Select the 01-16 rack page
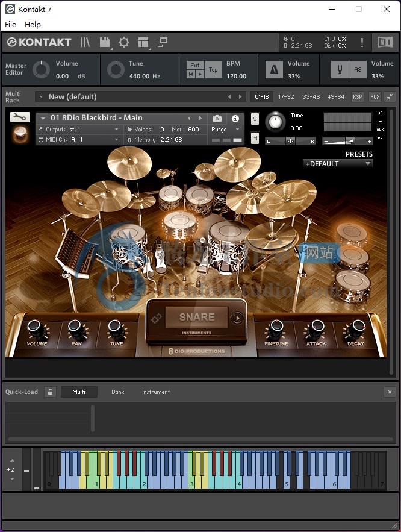Image resolution: width=401 pixels, height=532 pixels. tap(262, 96)
